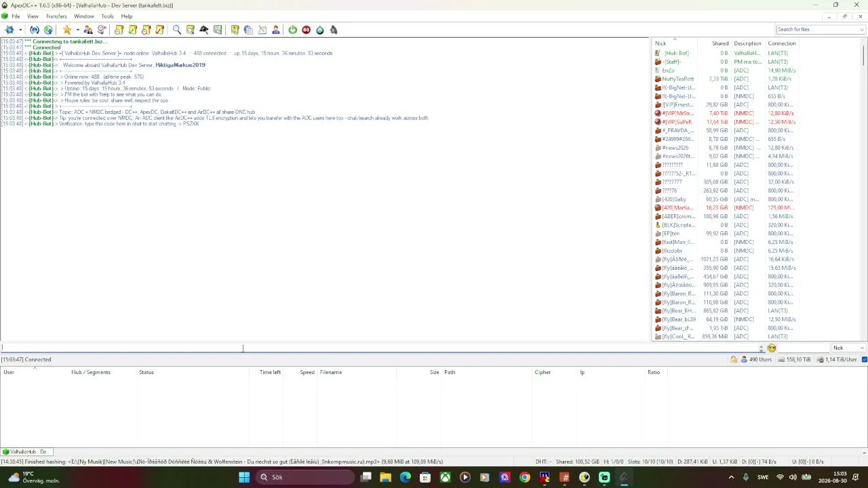Click the magnifying glass Search icon
Image resolution: width=868 pixels, height=488 pixels.
(177, 30)
